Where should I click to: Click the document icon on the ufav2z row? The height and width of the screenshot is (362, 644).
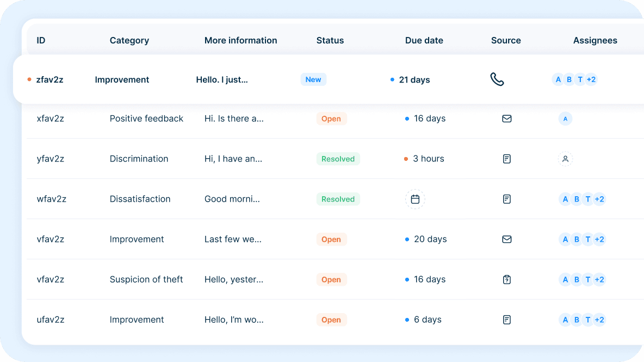pos(506,320)
